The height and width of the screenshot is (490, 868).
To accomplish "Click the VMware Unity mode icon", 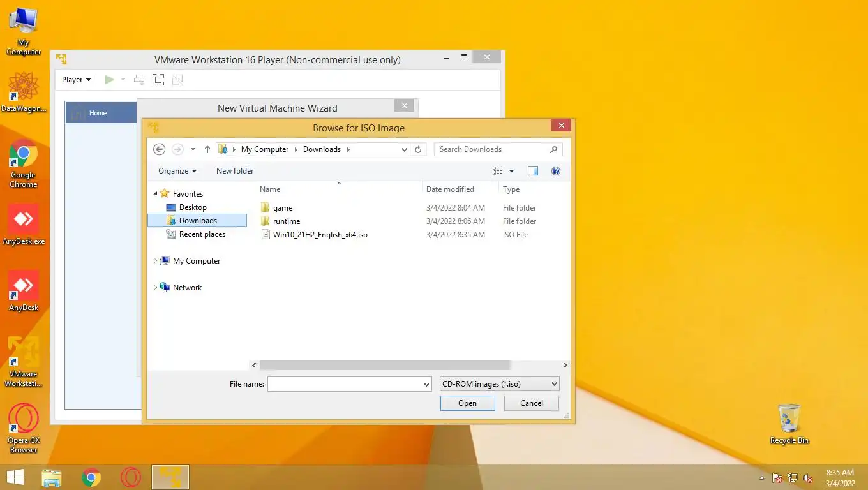I will coord(177,80).
